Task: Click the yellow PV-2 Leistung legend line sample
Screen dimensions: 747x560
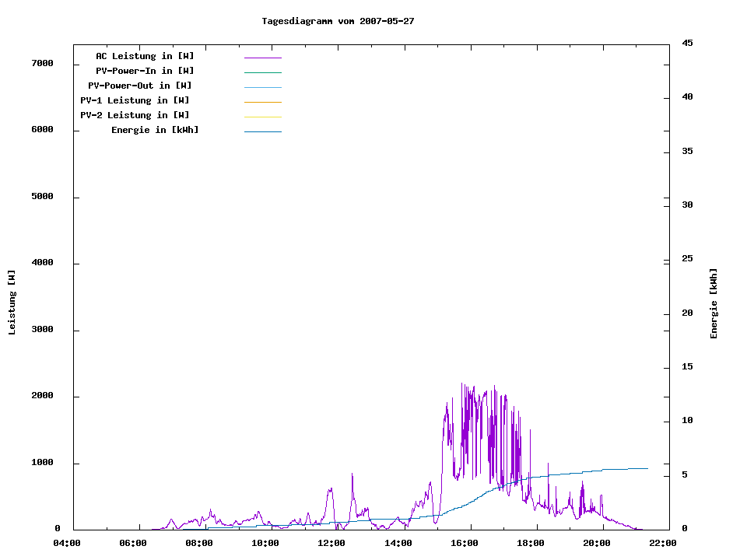Action: (x=262, y=117)
